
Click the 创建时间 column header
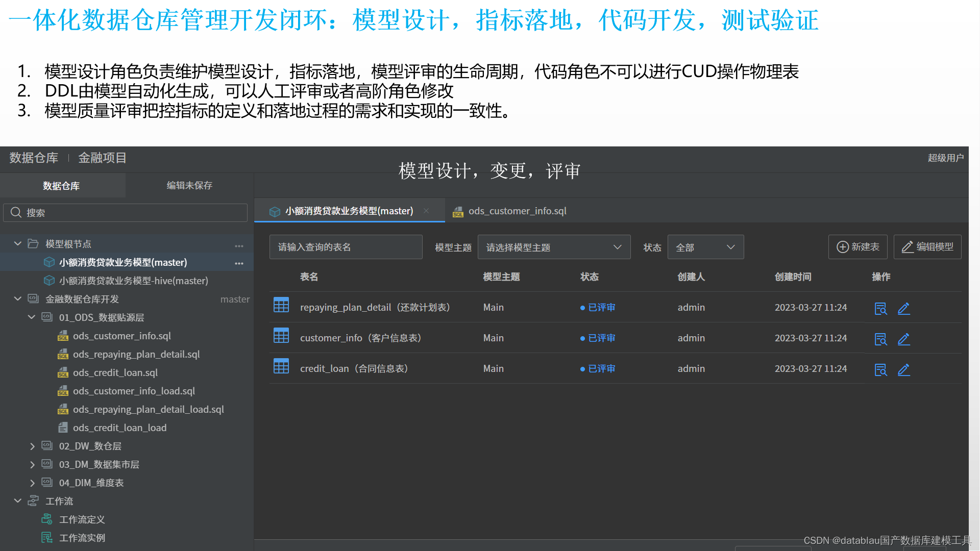coord(793,277)
